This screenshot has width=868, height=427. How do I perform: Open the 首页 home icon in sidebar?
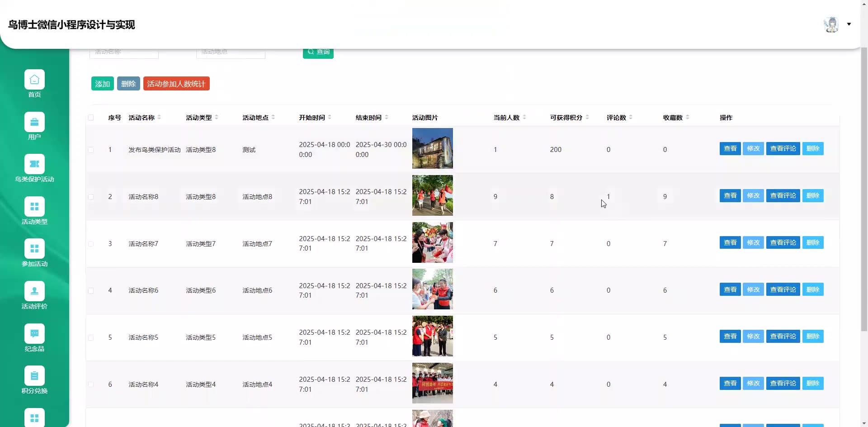coord(34,80)
